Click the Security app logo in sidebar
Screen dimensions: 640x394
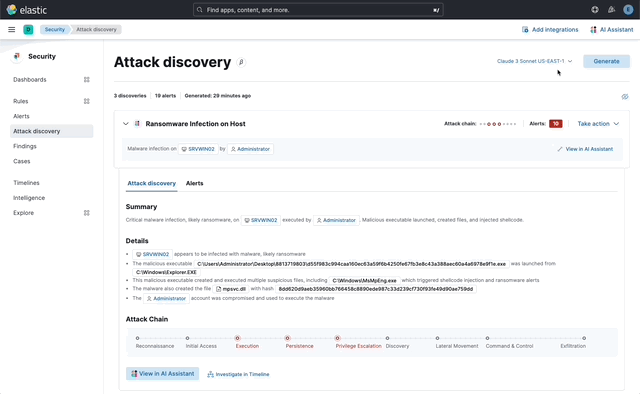(x=17, y=56)
